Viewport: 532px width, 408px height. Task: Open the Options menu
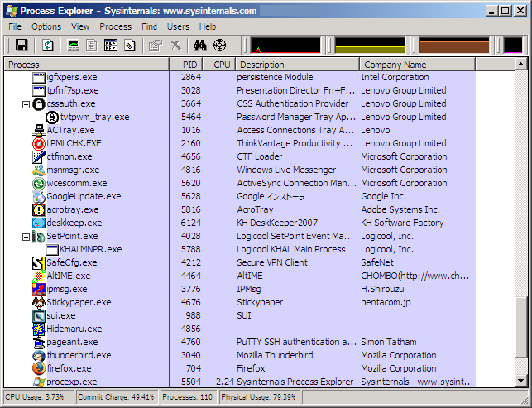tap(46, 26)
